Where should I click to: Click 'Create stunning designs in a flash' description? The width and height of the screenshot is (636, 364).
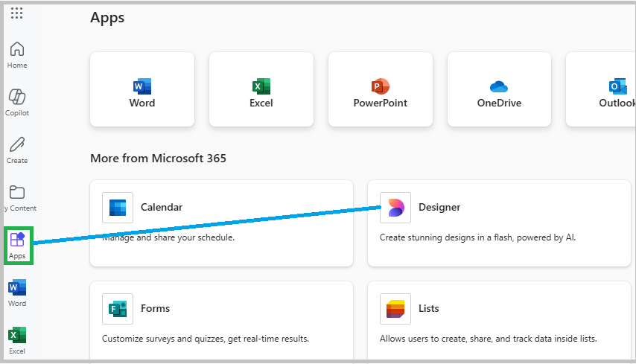coord(477,237)
